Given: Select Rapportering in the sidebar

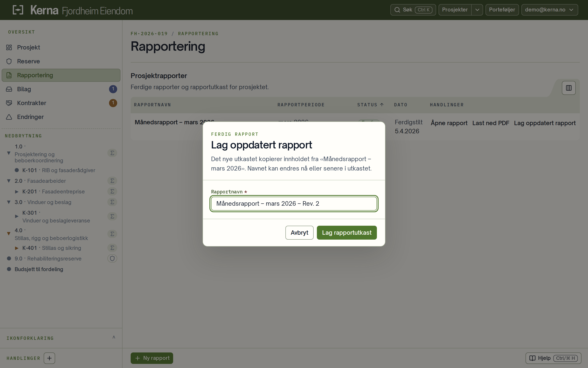Looking at the screenshot, I should 61,75.
